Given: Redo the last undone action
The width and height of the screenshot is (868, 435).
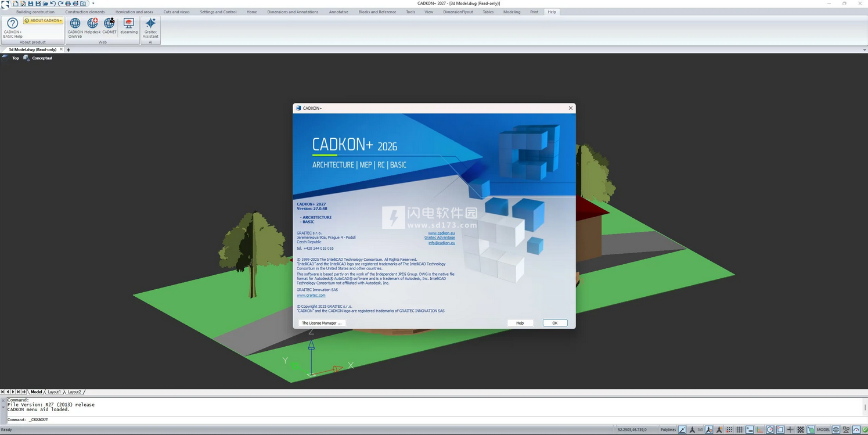Looking at the screenshot, I should click(60, 3).
